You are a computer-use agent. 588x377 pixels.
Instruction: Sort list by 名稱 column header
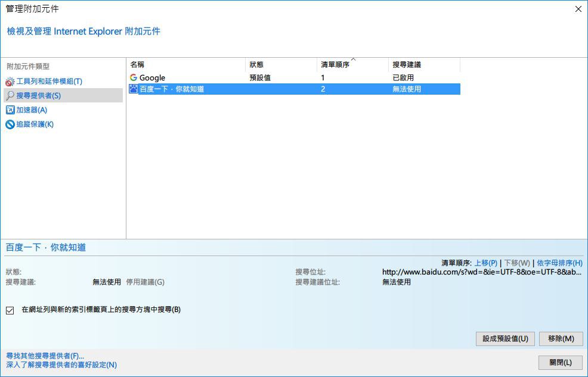pos(186,64)
